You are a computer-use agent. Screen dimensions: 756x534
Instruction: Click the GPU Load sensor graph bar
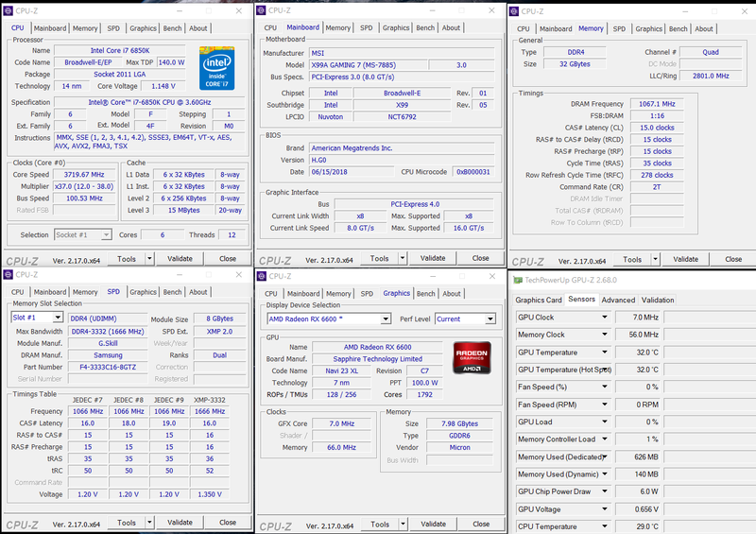click(710, 422)
